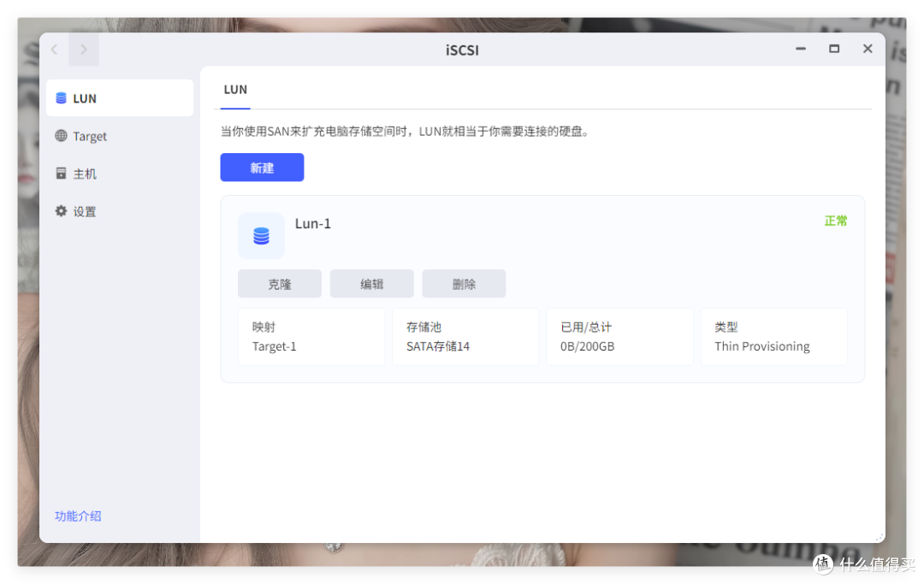Viewport: 924px width, 584px height.
Task: Click 删除 to delete Lun-1
Action: (x=464, y=284)
